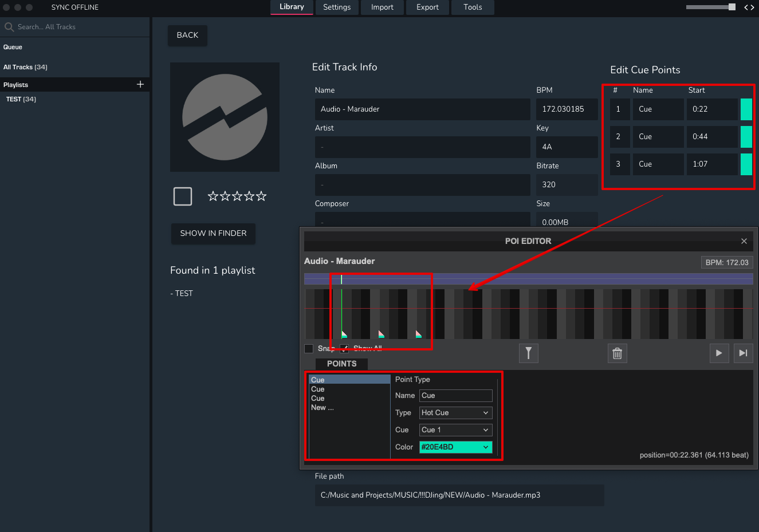
Task: Open the Export tab
Action: (x=427, y=7)
